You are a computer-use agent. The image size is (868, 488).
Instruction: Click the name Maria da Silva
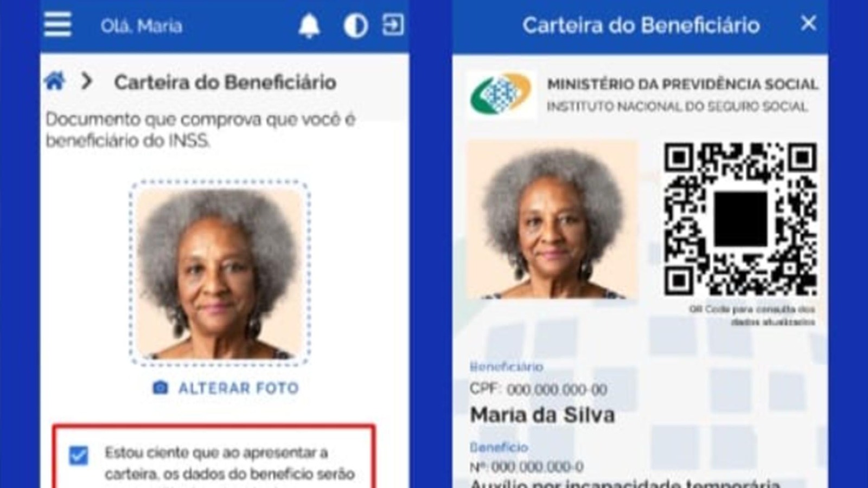pyautogui.click(x=542, y=415)
